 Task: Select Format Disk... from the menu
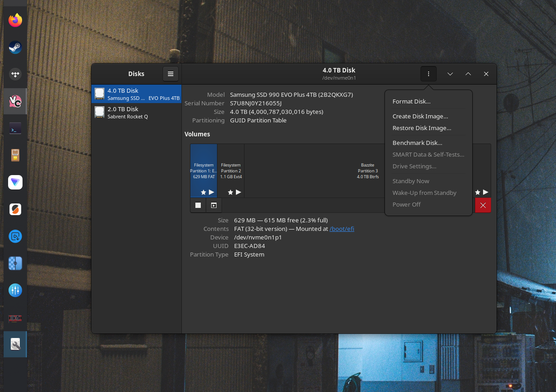411,102
